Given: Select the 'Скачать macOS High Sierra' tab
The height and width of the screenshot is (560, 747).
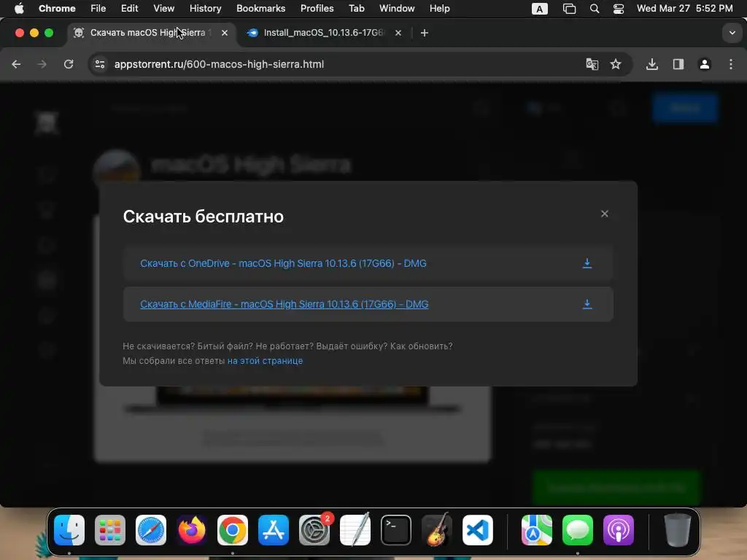Looking at the screenshot, I should (x=147, y=33).
